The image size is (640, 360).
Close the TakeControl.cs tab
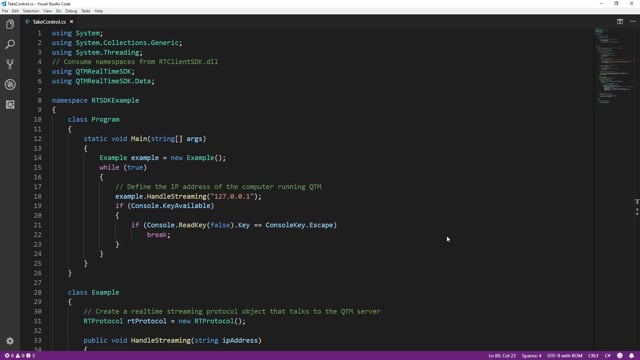(71, 22)
